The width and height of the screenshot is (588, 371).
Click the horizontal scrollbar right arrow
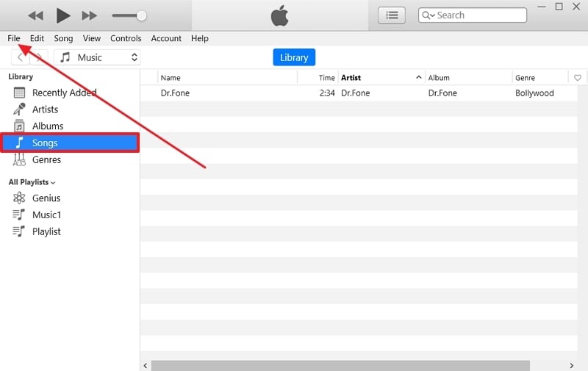point(572,365)
